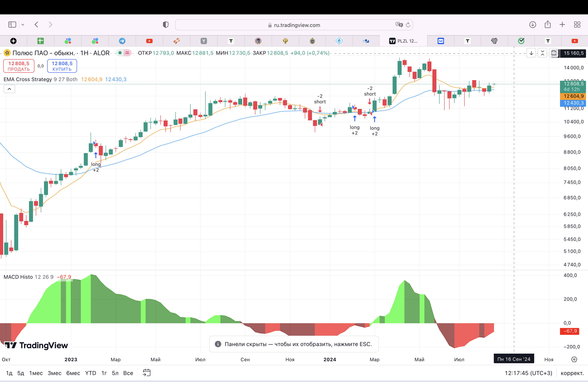Reload the TradingView page

pos(408,25)
